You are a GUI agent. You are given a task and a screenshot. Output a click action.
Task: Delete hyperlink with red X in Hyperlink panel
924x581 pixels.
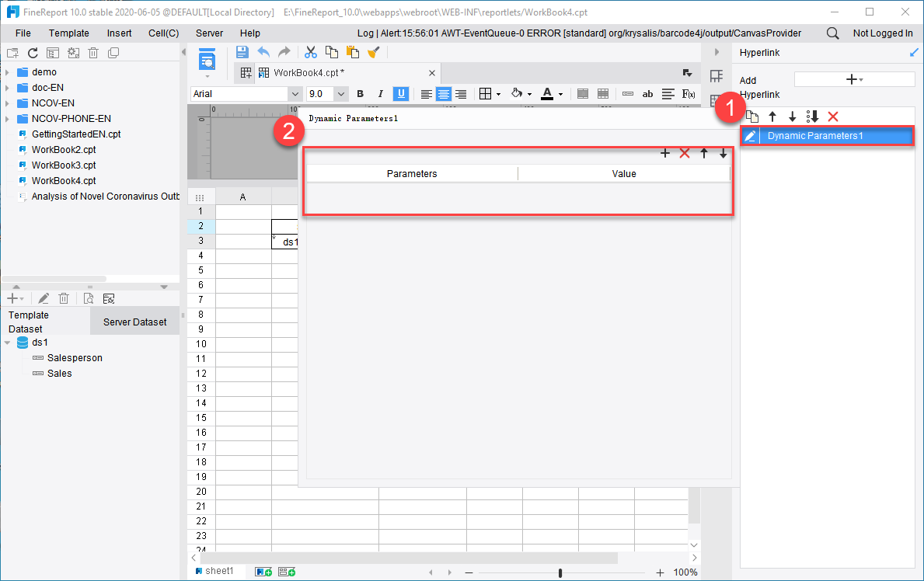pyautogui.click(x=832, y=117)
